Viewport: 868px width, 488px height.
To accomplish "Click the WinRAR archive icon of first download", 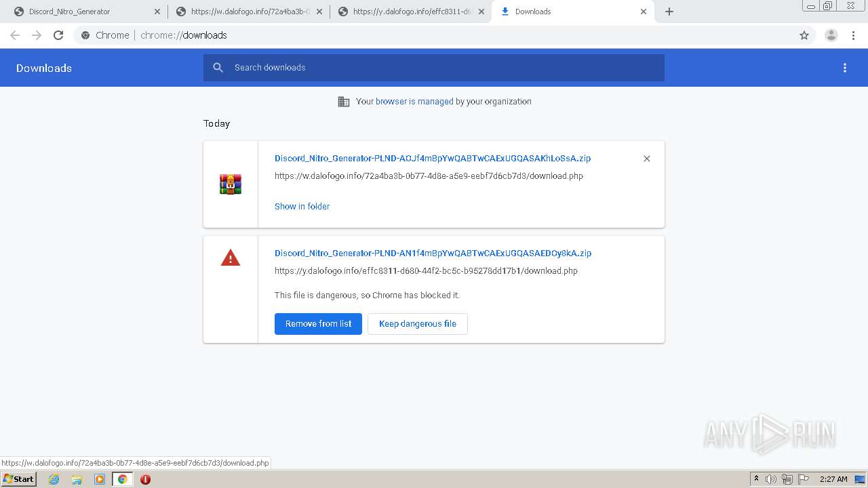I will pyautogui.click(x=231, y=184).
